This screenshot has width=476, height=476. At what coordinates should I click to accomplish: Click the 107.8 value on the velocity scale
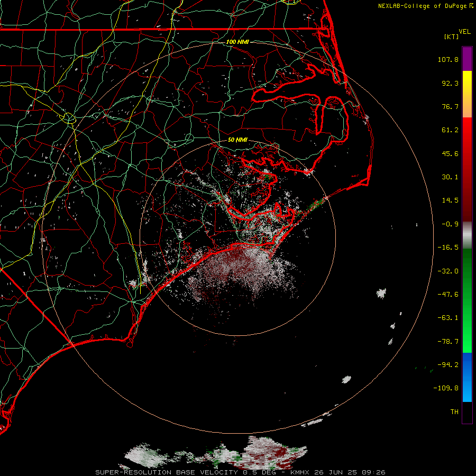(448, 59)
